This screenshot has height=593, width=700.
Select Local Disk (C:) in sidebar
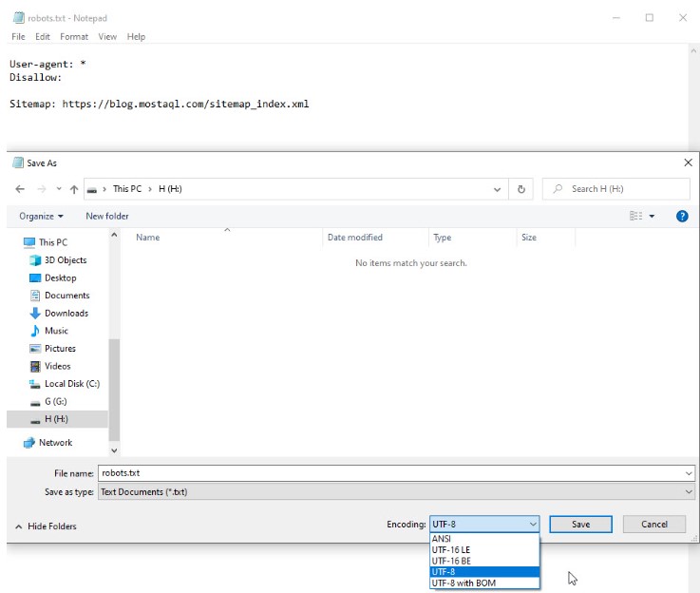[x=65, y=384]
